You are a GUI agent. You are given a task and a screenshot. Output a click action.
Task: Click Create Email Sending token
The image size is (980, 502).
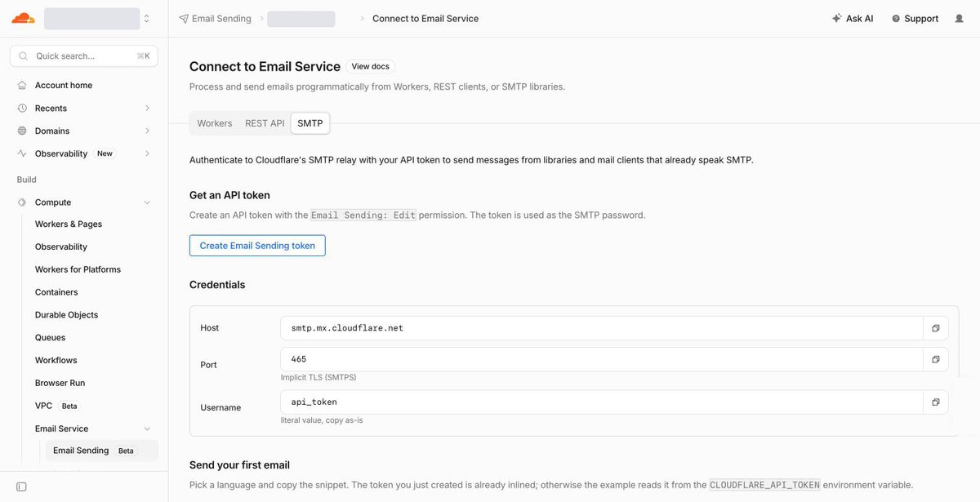coord(257,246)
